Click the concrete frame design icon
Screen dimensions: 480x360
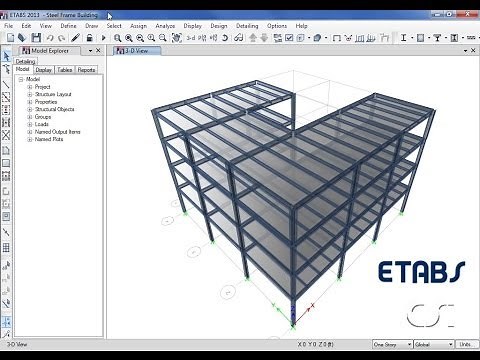pyautogui.click(x=421, y=38)
